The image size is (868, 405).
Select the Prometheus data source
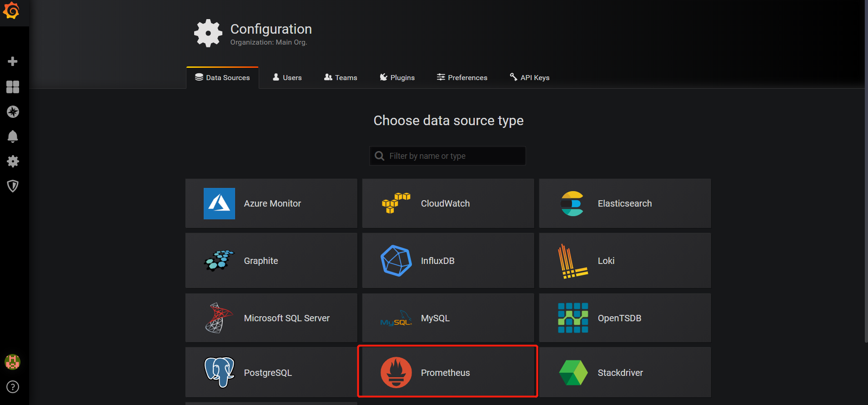tap(448, 372)
